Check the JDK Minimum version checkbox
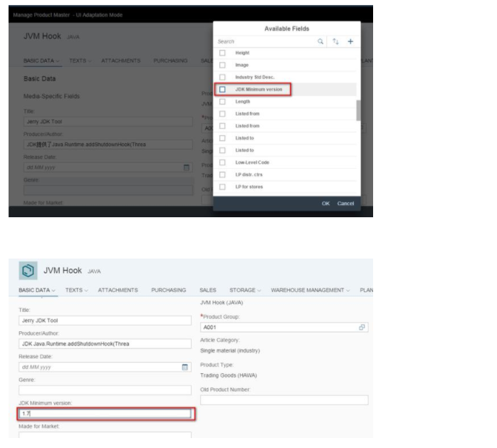This screenshot has width=497, height=448. (x=222, y=90)
